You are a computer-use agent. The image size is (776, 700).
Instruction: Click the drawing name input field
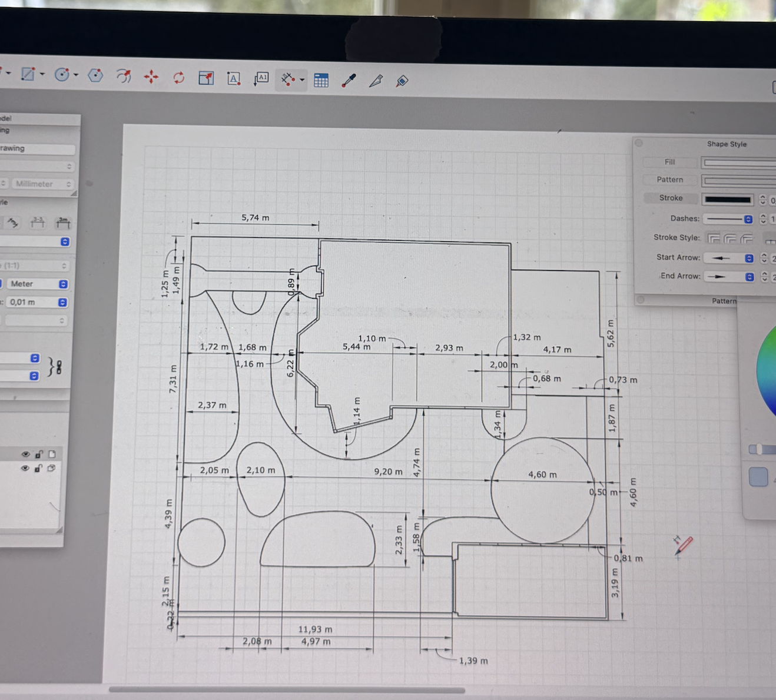37,148
